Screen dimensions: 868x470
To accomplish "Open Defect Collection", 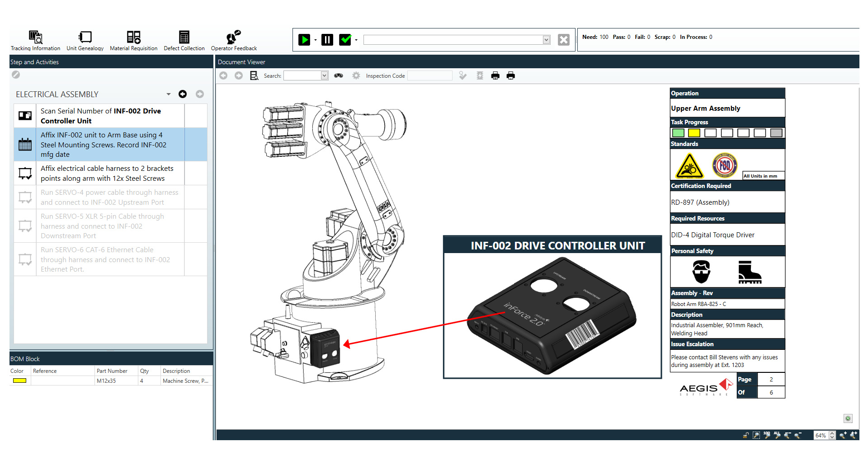I will pos(184,40).
